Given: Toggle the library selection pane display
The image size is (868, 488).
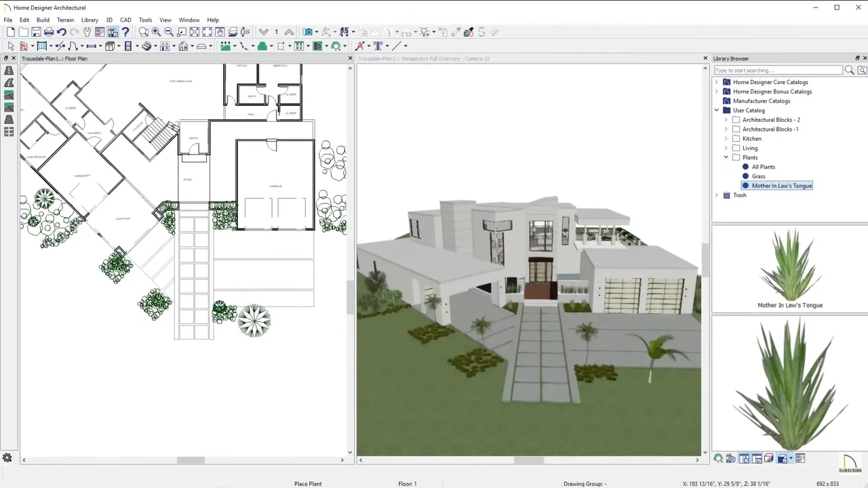Looking at the screenshot, I should coord(744,459).
